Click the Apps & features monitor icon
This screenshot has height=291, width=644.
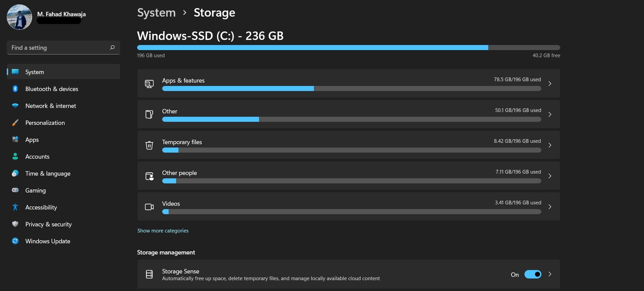coord(149,83)
